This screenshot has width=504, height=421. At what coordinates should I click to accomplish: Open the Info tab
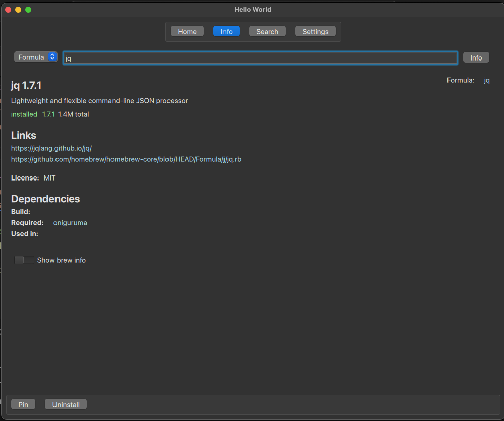click(227, 31)
